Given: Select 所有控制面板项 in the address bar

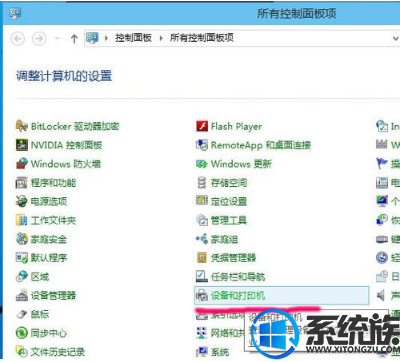Looking at the screenshot, I should click(x=202, y=38).
